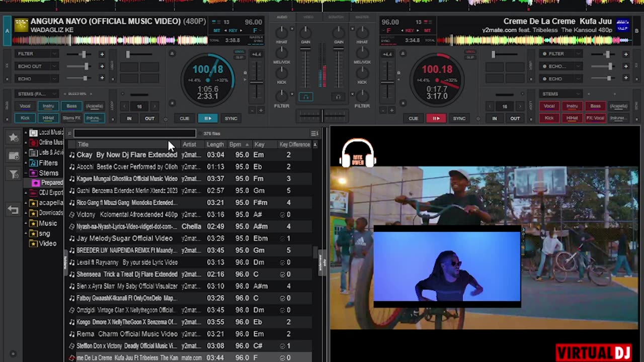Click right deck play/pause button
The width and height of the screenshot is (644, 362).
[436, 119]
